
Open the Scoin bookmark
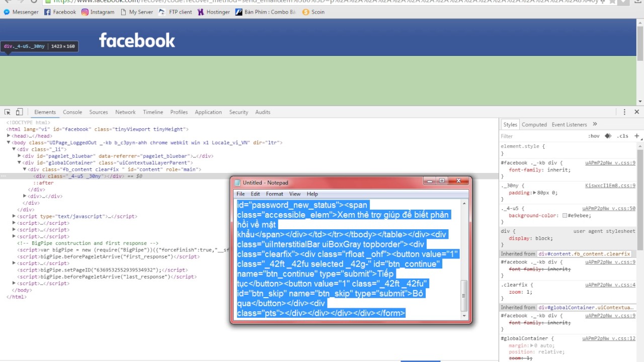pos(313,12)
